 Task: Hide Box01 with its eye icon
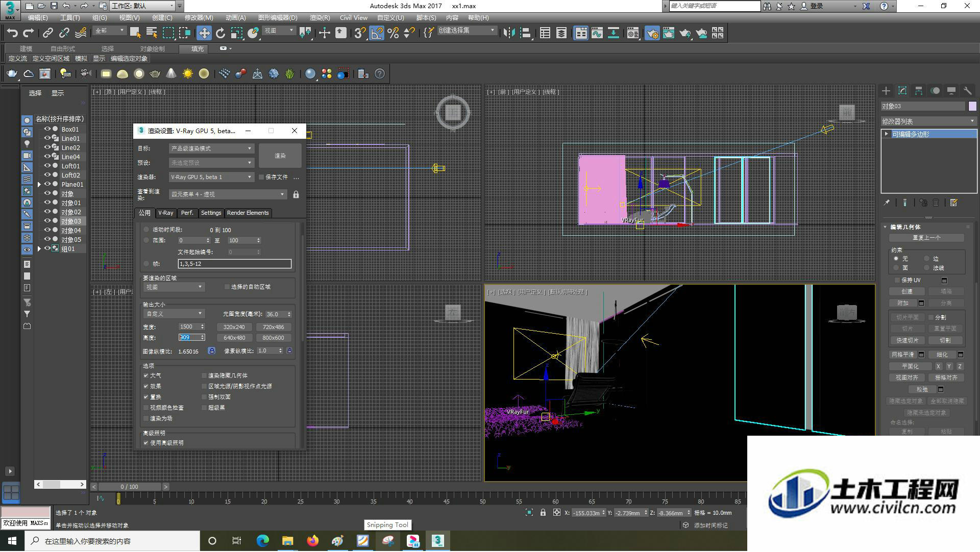tap(47, 130)
